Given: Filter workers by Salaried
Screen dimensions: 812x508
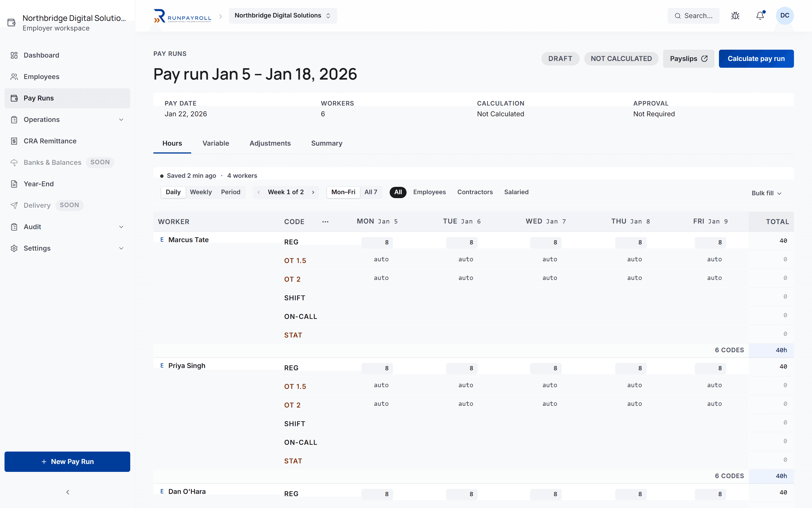Looking at the screenshot, I should [516, 192].
